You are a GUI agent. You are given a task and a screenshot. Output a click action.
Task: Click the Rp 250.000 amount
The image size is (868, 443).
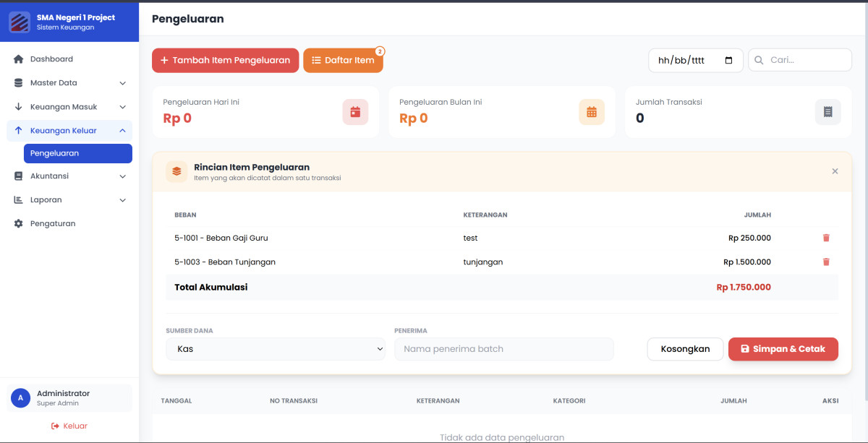coord(749,238)
